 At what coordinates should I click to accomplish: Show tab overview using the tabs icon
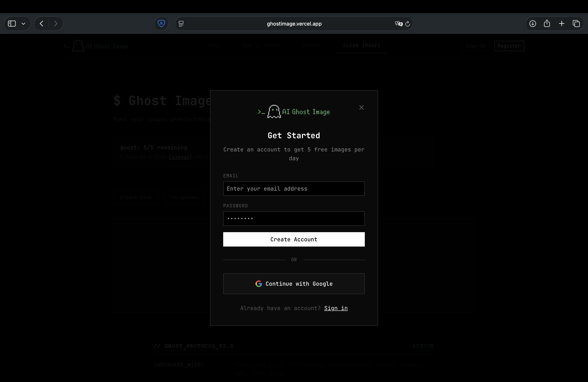(576, 23)
